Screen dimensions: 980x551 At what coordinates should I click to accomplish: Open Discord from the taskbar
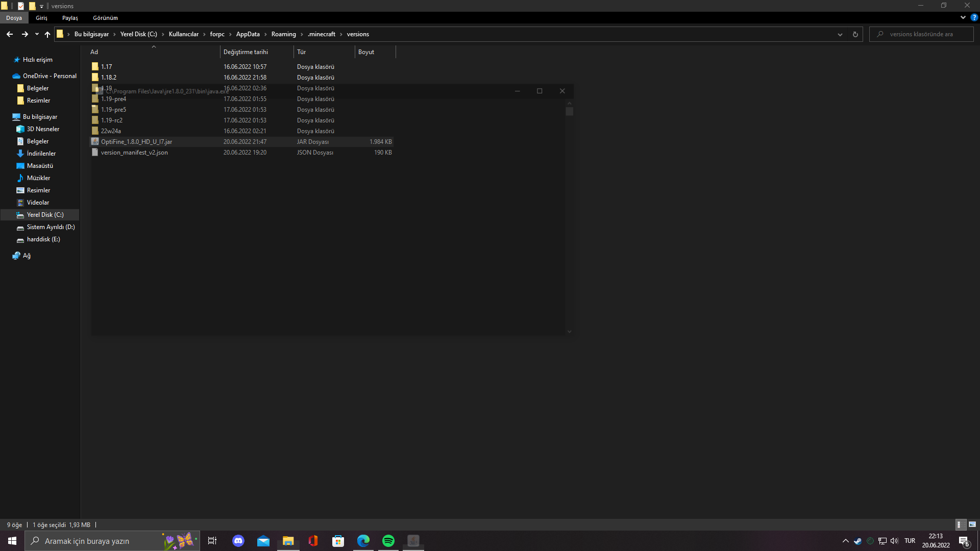(x=238, y=541)
